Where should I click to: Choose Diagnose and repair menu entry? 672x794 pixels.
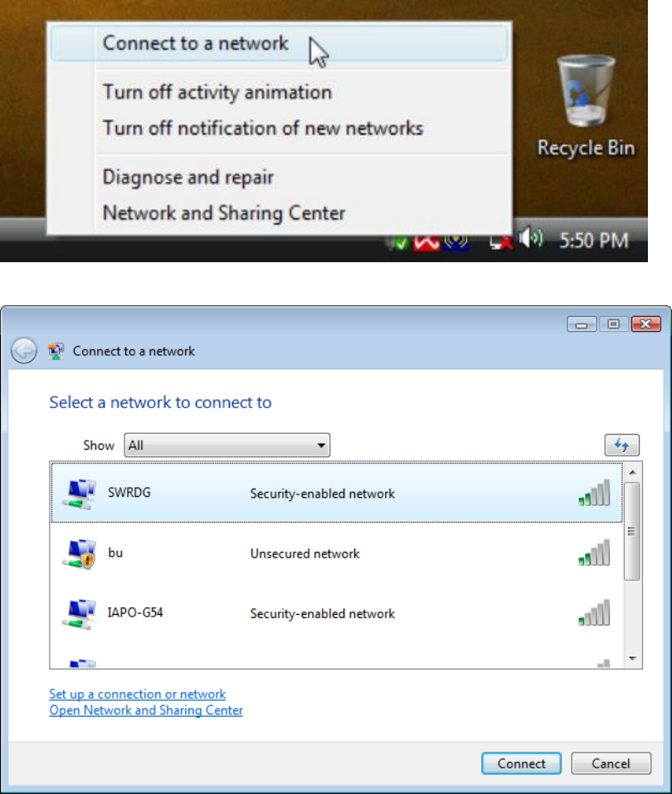point(187,178)
